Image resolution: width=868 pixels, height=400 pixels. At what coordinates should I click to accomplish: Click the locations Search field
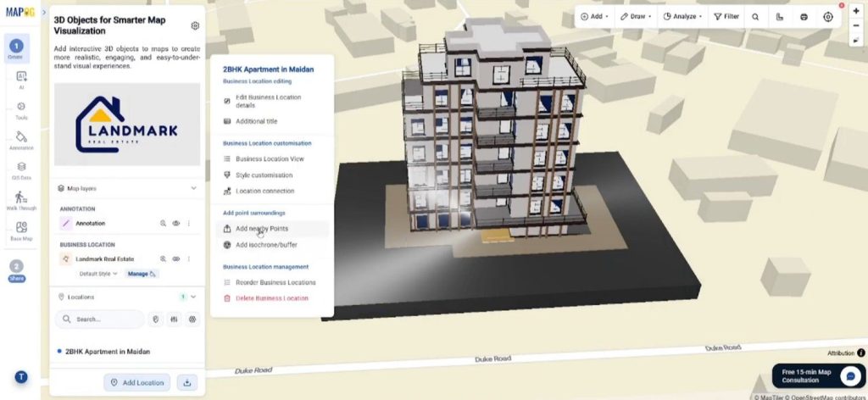coord(100,319)
